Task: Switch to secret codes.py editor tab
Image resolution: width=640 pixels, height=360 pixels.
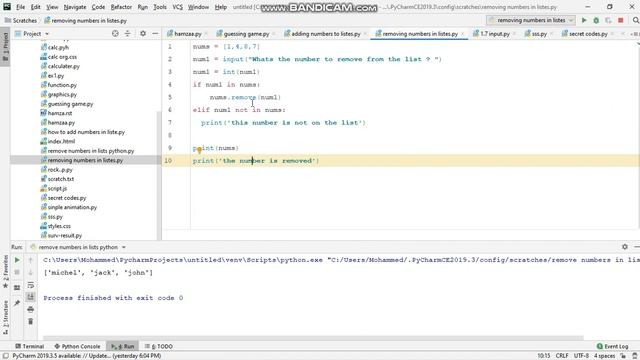Action: click(588, 33)
